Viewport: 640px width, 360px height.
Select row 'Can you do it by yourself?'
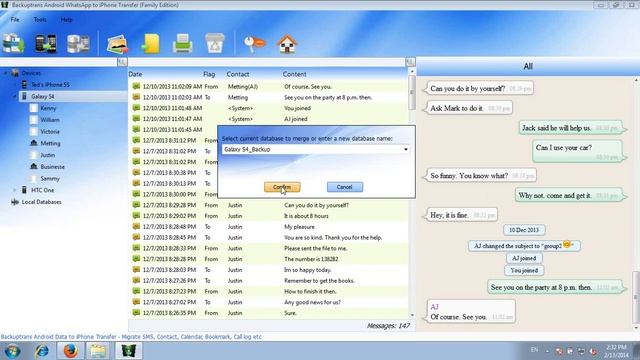coord(269,205)
